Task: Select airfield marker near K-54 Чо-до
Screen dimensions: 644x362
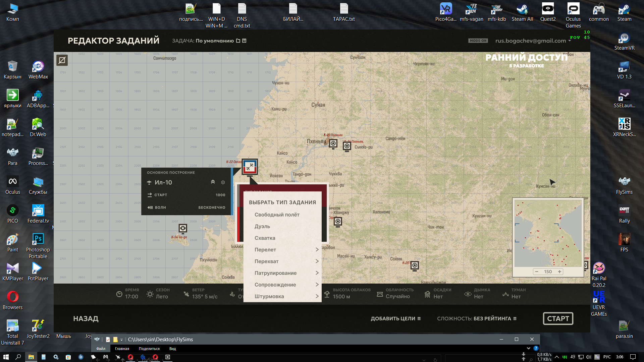Action: [x=183, y=229]
